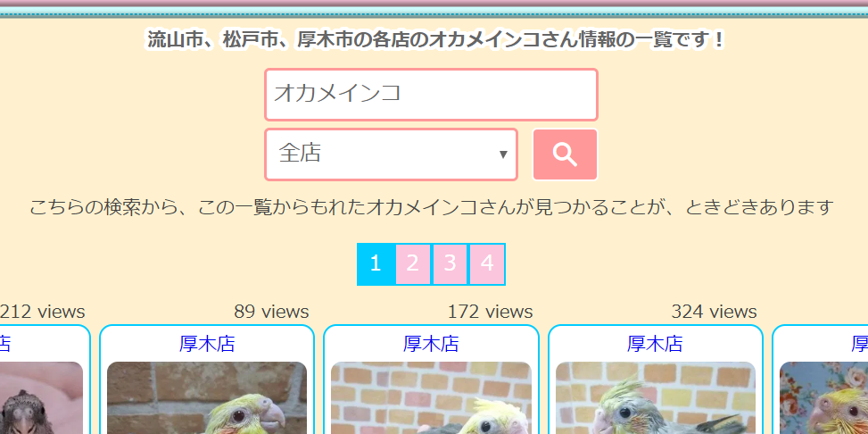The image size is (868, 434).
Task: Click the 324 views counter text
Action: (714, 312)
